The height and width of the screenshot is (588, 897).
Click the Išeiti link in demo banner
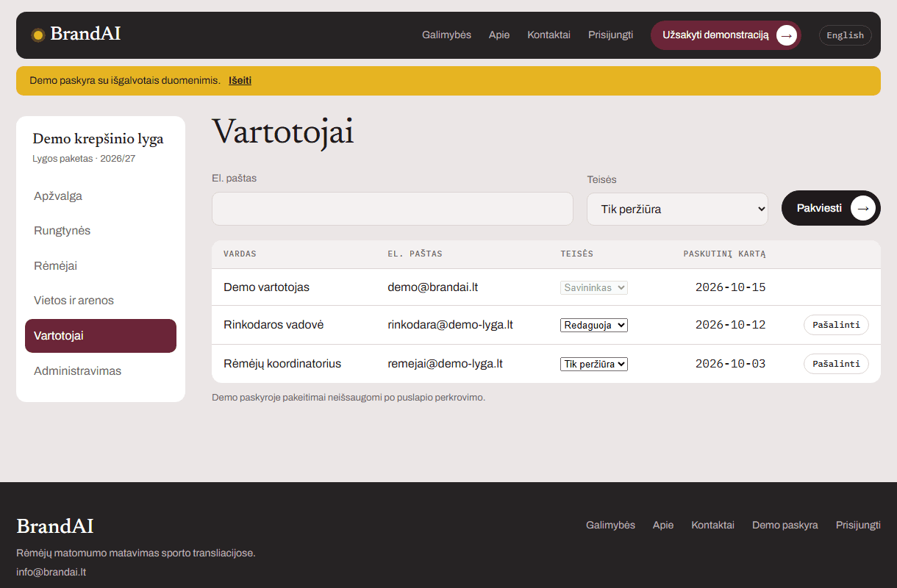point(240,81)
